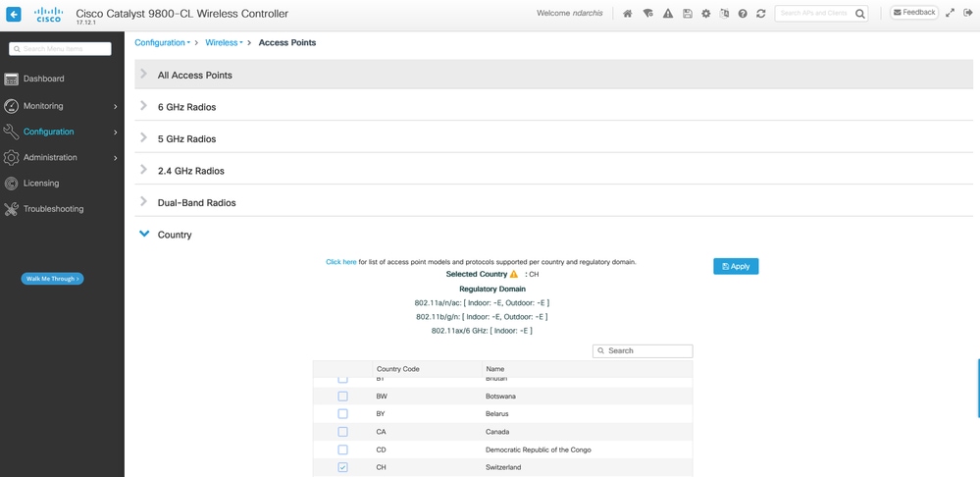Image resolution: width=980 pixels, height=477 pixels.
Task: Open help question mark icon
Action: tap(743, 13)
